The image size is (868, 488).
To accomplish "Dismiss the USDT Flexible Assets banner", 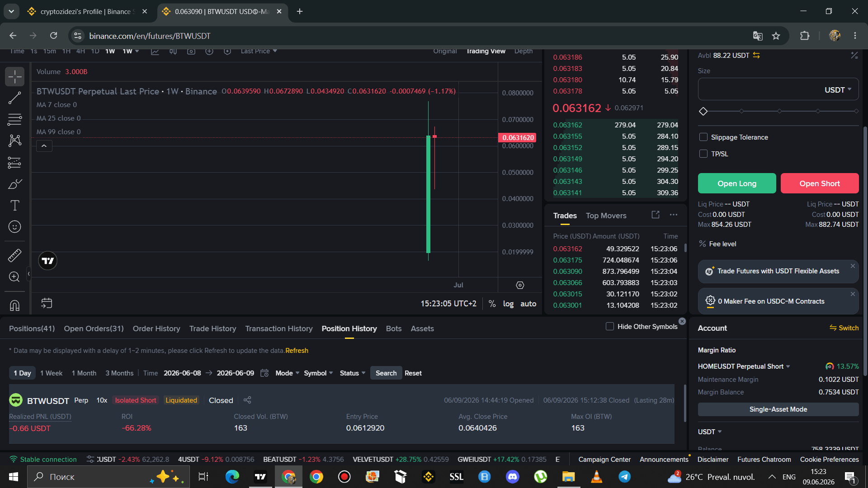I will (853, 266).
